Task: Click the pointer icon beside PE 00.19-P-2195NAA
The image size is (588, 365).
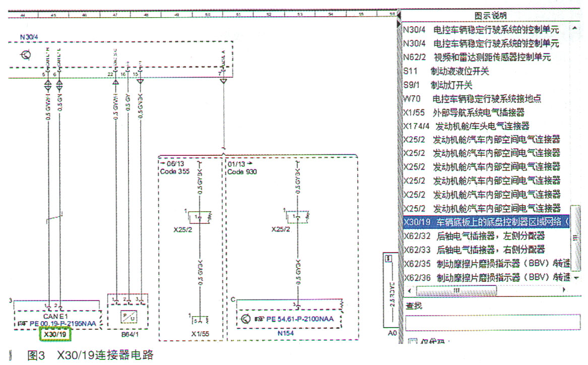Action: 22,323
